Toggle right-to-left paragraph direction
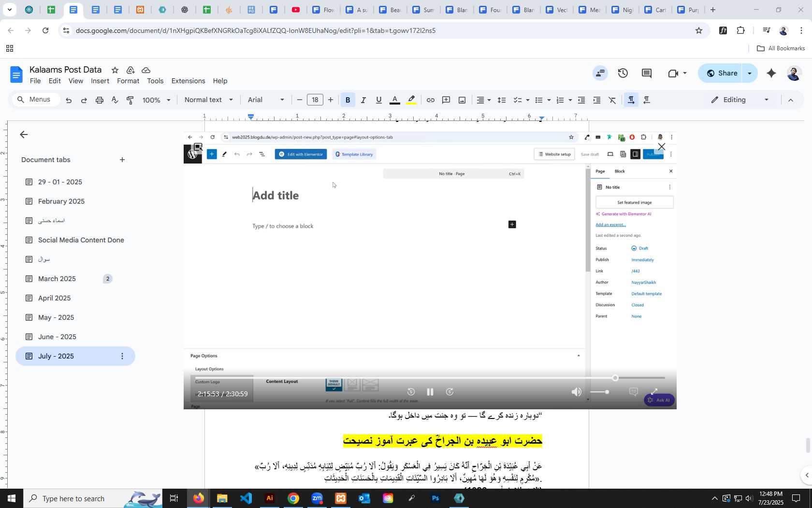This screenshot has height=508, width=812. 647,100
